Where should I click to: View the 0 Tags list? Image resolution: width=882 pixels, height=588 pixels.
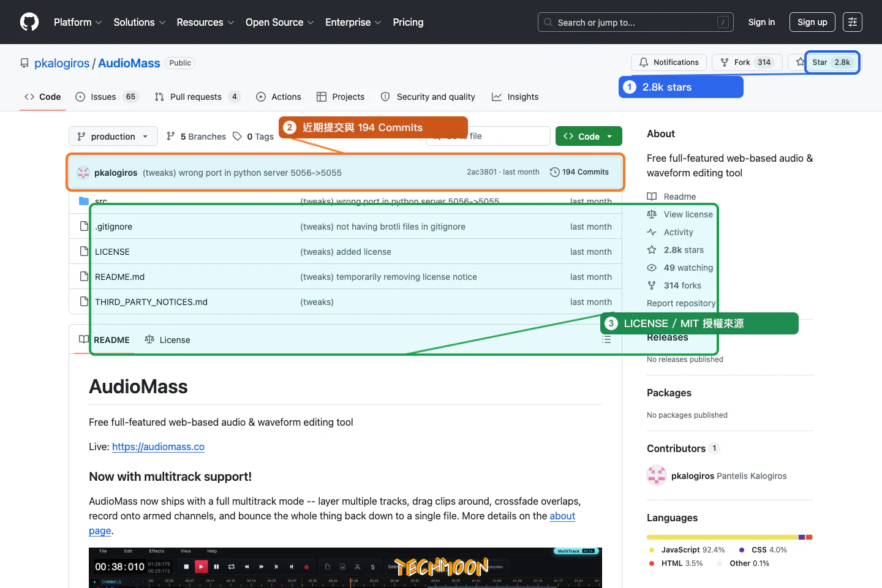point(254,137)
